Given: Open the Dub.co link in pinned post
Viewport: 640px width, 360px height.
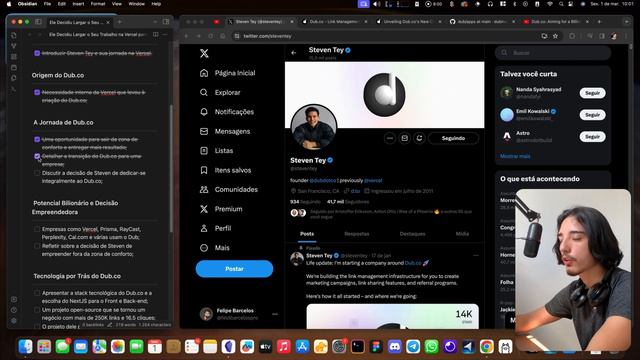Looking at the screenshot, I should (413, 263).
